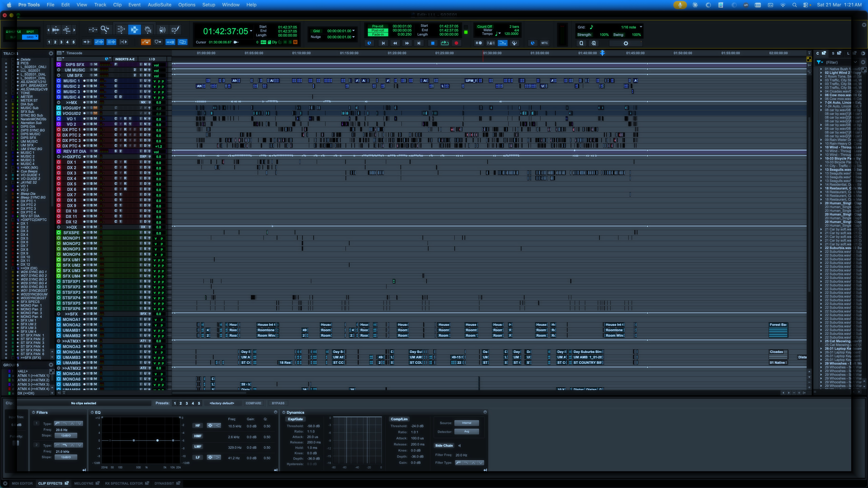Click the Go to End transport button
This screenshot has height=488, width=868.
[x=419, y=43]
